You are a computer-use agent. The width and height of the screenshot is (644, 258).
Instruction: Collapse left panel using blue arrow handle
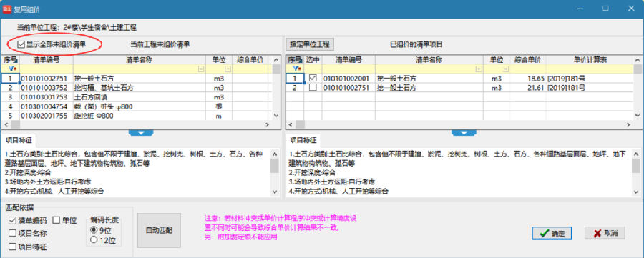coord(141,132)
